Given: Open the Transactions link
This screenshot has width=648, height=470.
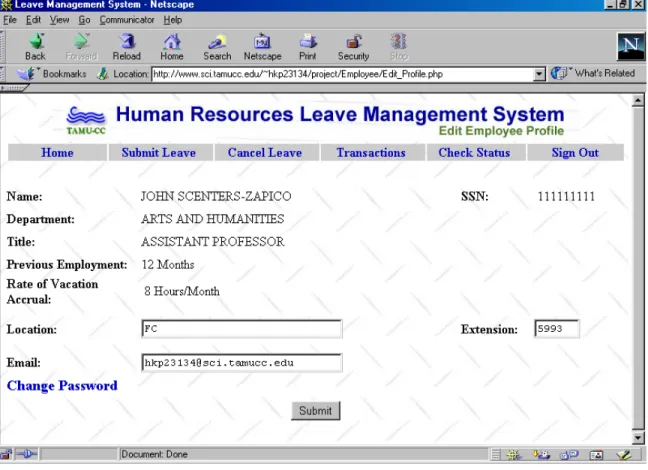Looking at the screenshot, I should (x=371, y=153).
